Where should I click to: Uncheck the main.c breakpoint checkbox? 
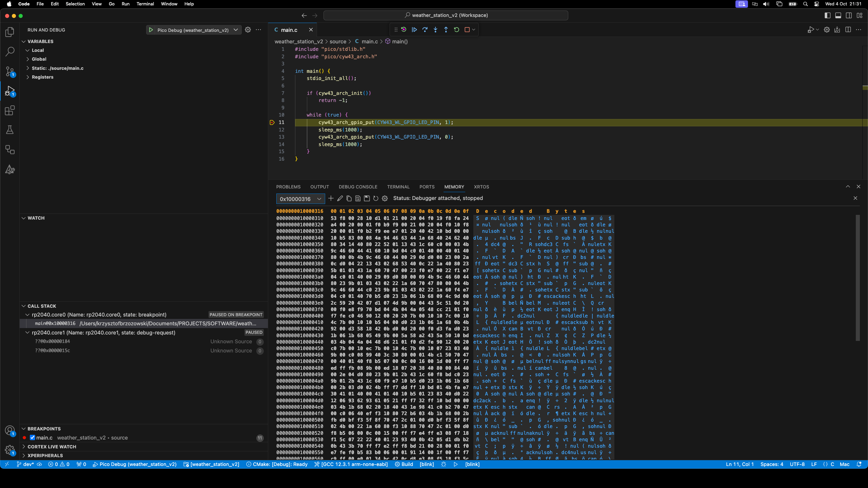pos(33,438)
